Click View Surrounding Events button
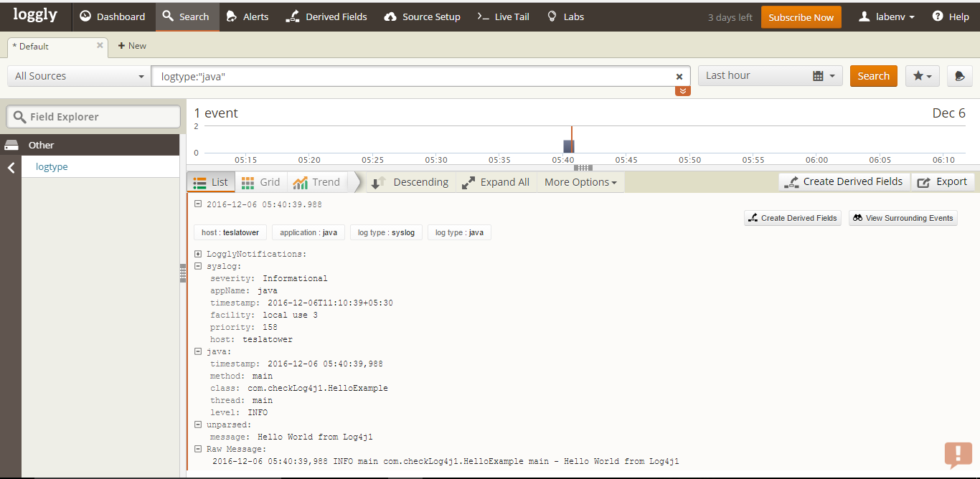 903,218
